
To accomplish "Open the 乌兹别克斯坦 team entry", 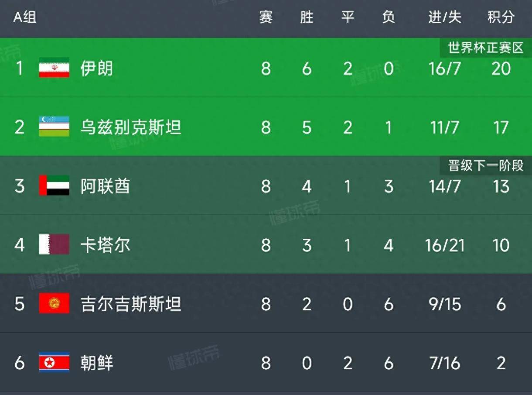I will [131, 127].
